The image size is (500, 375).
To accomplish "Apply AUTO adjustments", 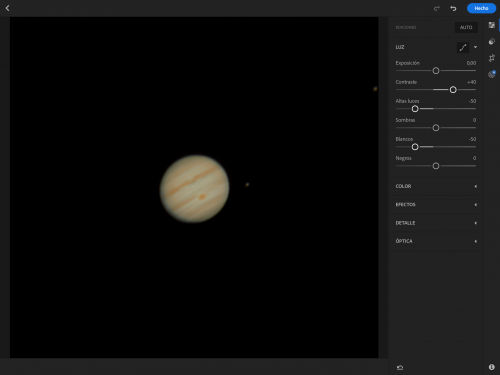I will (466, 27).
